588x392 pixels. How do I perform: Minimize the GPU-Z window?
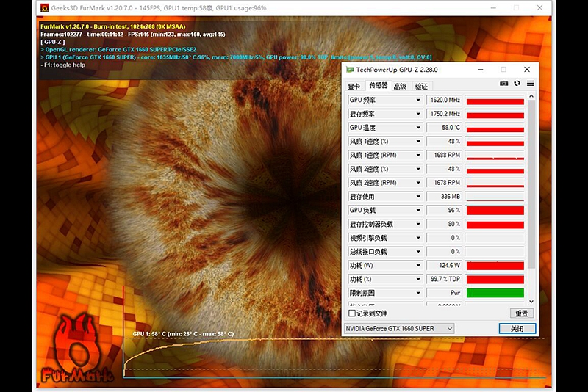tap(481, 70)
